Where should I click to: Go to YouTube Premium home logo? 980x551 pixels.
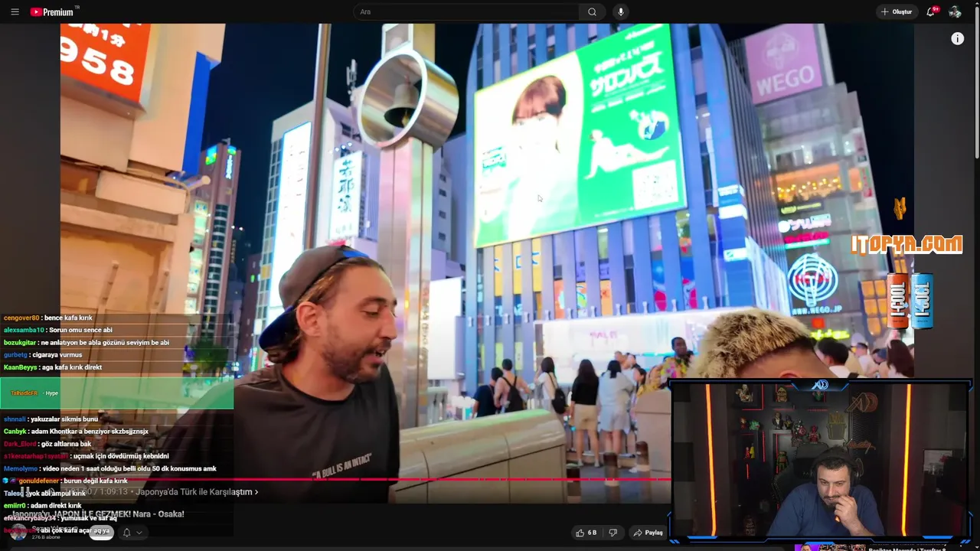tap(54, 11)
